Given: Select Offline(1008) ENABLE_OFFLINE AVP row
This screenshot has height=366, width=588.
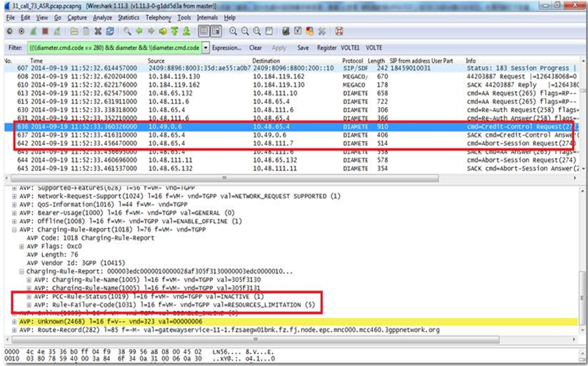Looking at the screenshot, I should (x=131, y=222).
